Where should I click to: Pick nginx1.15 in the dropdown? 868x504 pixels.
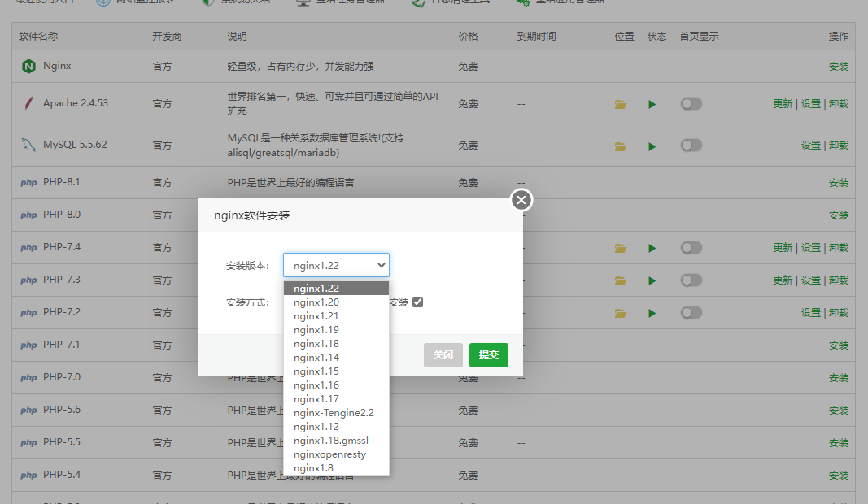336,371
